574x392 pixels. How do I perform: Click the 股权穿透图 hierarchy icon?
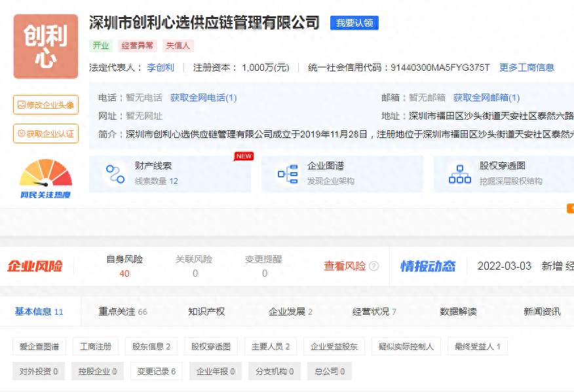tap(460, 174)
